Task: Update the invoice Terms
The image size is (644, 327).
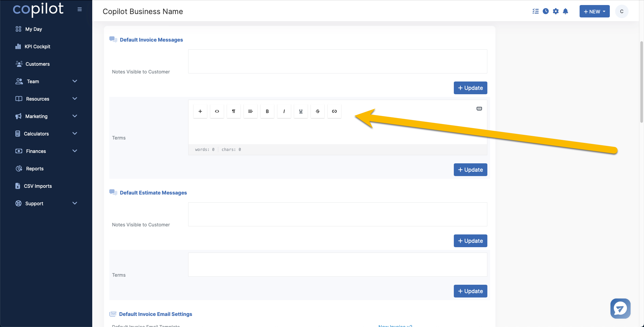Action: [x=471, y=170]
